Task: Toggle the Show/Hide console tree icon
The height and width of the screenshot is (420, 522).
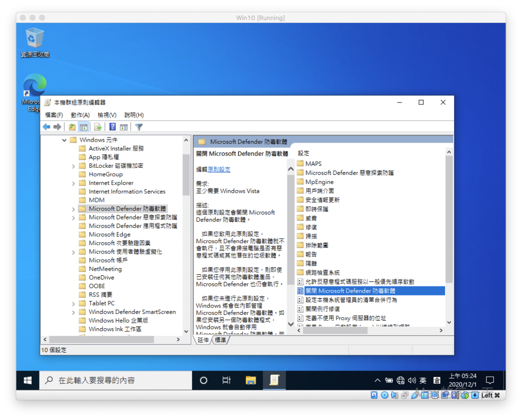Action: click(x=83, y=127)
